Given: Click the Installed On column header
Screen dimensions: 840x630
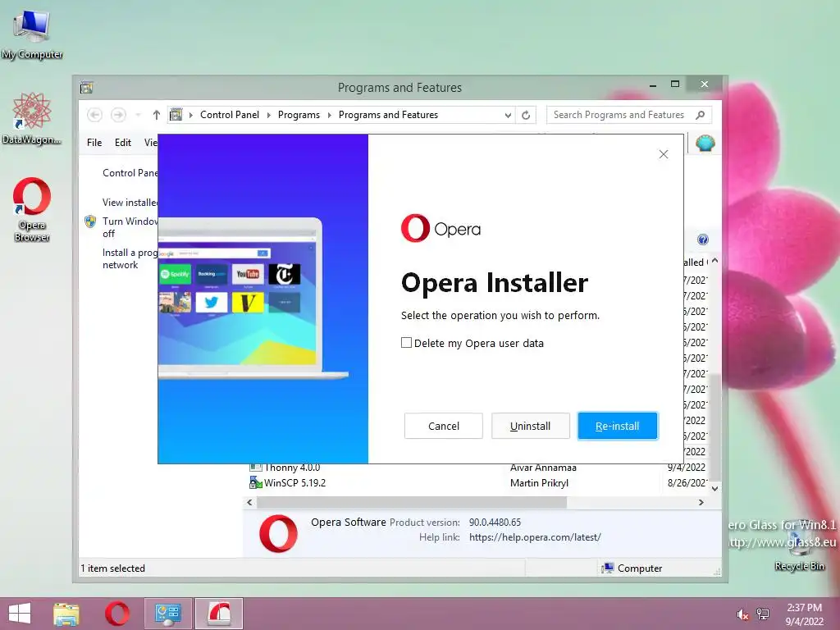Looking at the screenshot, I should pyautogui.click(x=696, y=262).
